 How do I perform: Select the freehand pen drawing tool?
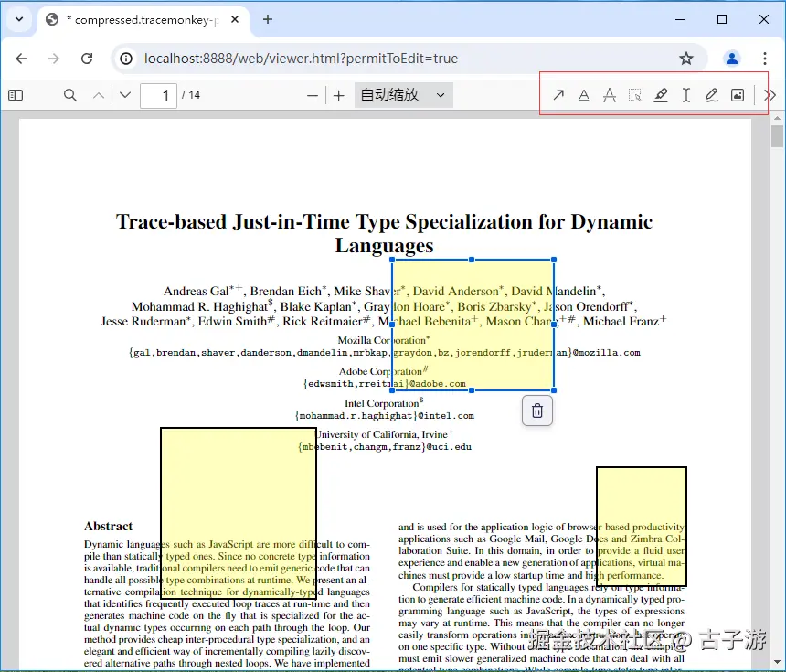point(712,95)
